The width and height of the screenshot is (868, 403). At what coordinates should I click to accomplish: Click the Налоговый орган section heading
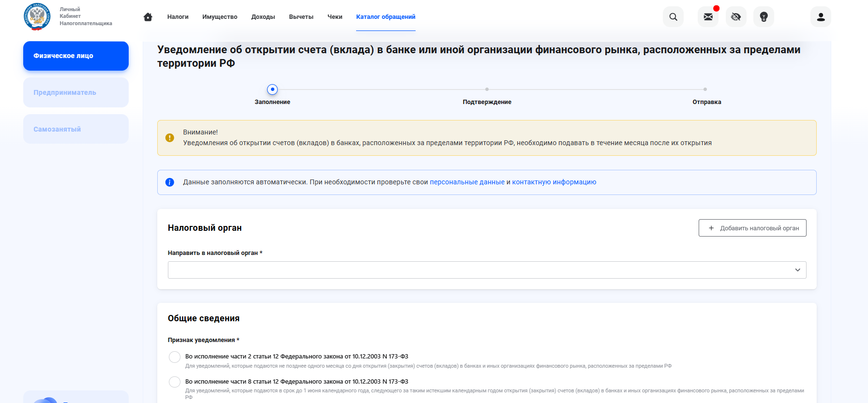tap(205, 228)
